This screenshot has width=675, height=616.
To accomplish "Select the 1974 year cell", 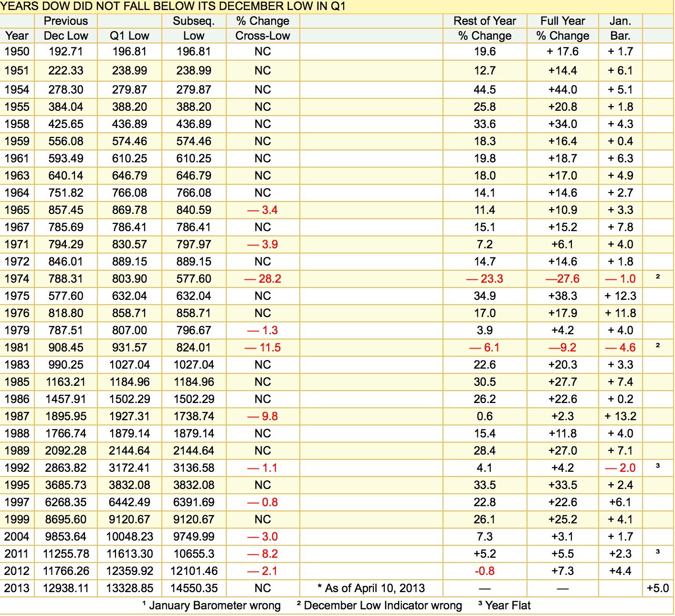I will pos(17,279).
